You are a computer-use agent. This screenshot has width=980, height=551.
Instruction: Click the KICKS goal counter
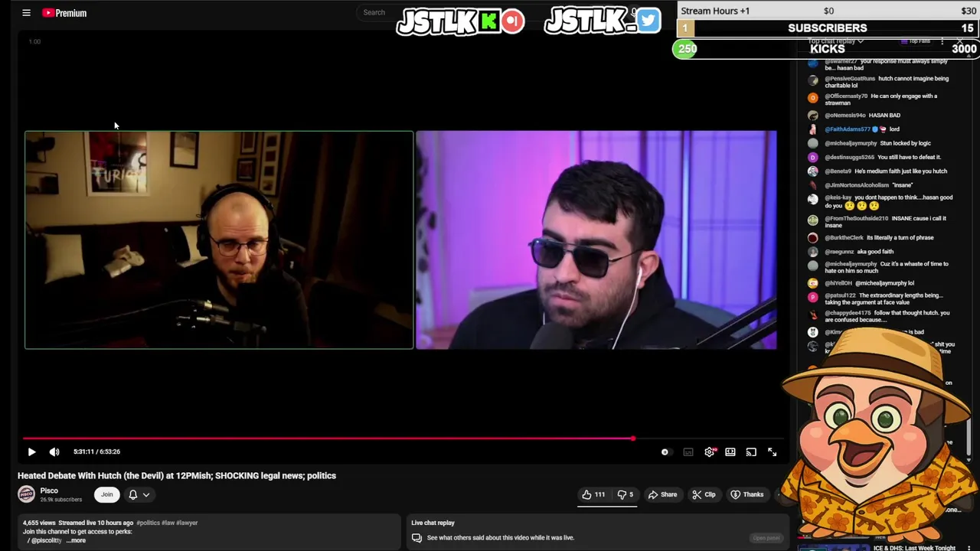coord(828,49)
